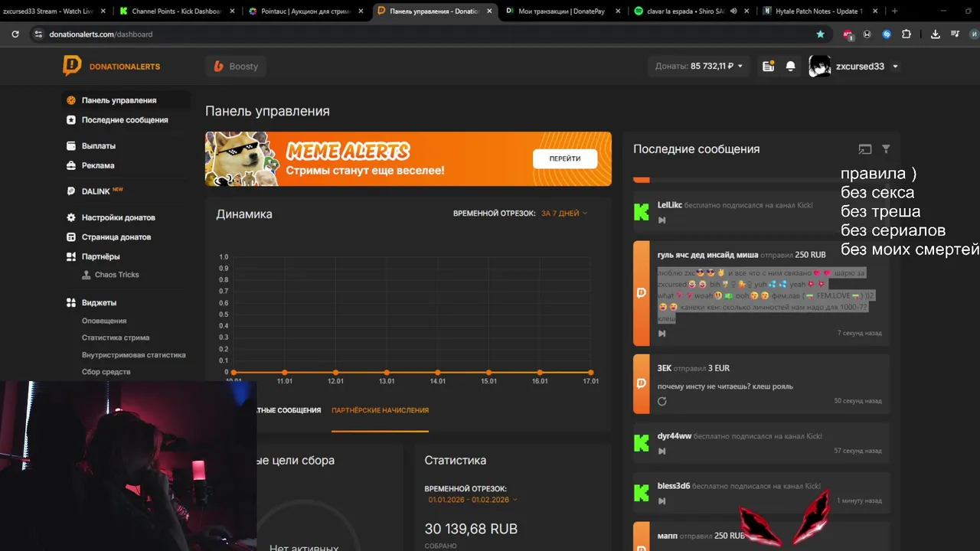Click the Kick icon on LelLikc message

[642, 213]
